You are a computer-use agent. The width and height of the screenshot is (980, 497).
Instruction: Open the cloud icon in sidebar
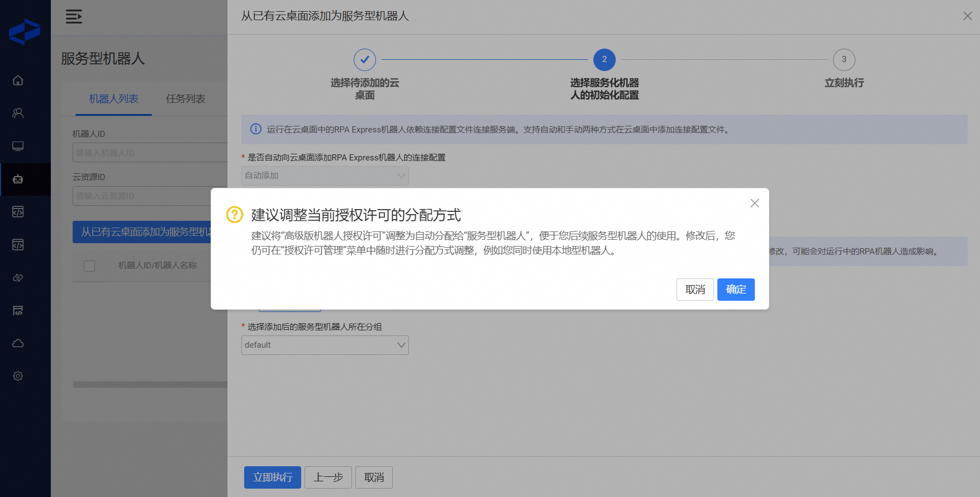coord(18,343)
